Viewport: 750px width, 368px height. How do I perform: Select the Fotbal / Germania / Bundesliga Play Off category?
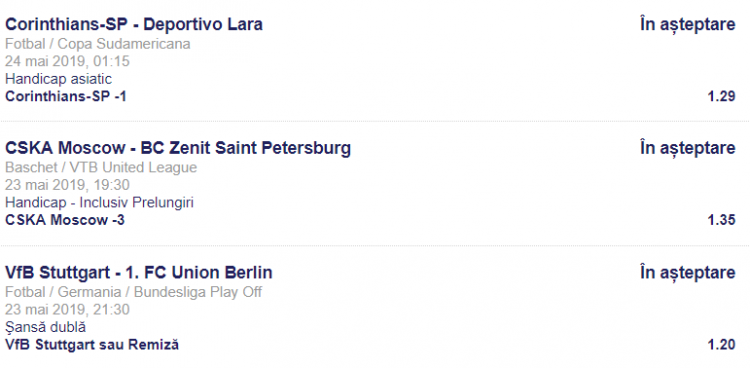133,292
